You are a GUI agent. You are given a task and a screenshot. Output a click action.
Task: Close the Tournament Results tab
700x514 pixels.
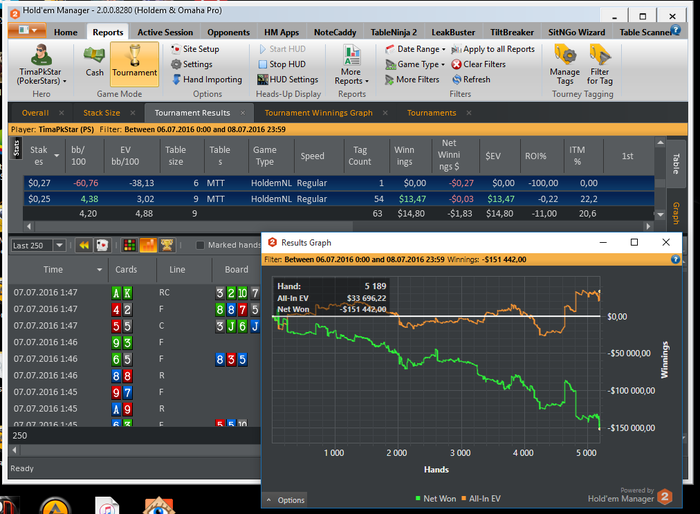[242, 113]
